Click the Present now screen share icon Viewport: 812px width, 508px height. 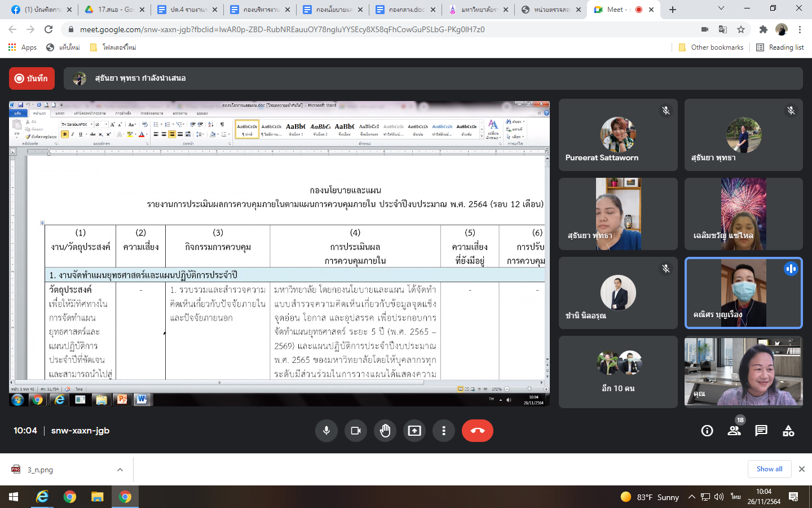pos(414,431)
